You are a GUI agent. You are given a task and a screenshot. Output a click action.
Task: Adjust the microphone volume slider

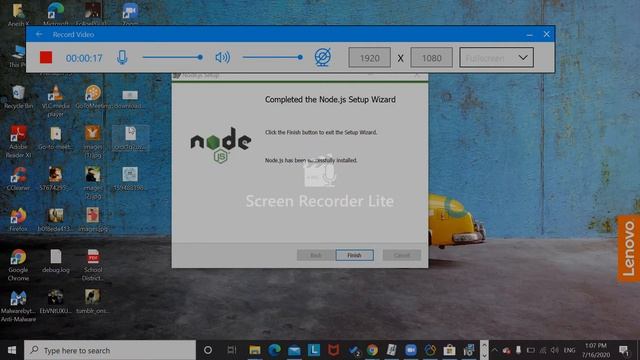[173, 58]
